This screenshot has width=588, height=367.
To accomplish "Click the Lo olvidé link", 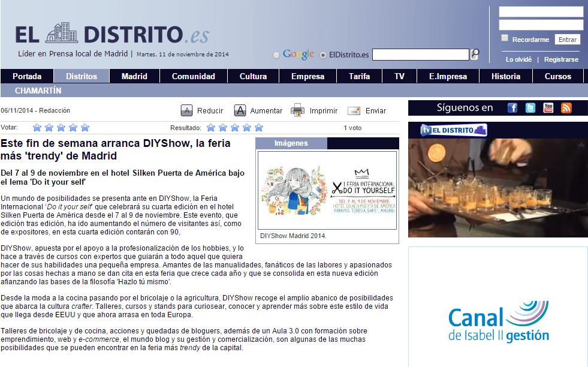I will point(518,59).
